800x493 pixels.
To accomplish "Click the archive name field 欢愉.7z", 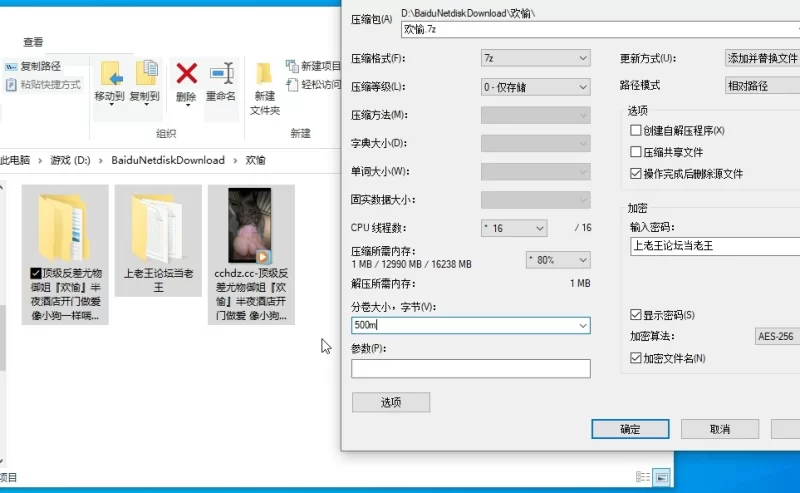I will tap(600, 30).
